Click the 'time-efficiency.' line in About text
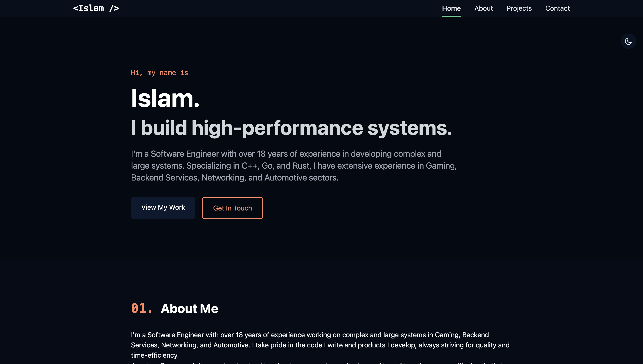Viewport: 643px width, 364px height. coord(155,355)
